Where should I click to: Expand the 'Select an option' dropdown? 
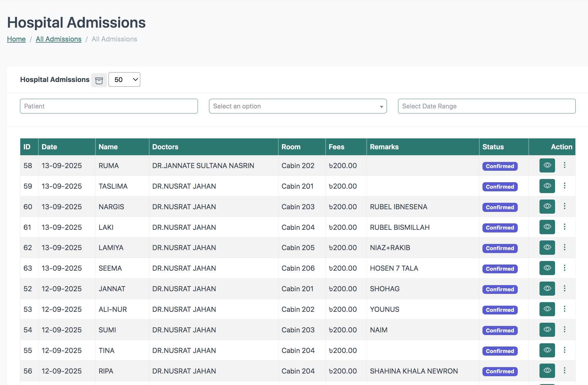tap(298, 106)
